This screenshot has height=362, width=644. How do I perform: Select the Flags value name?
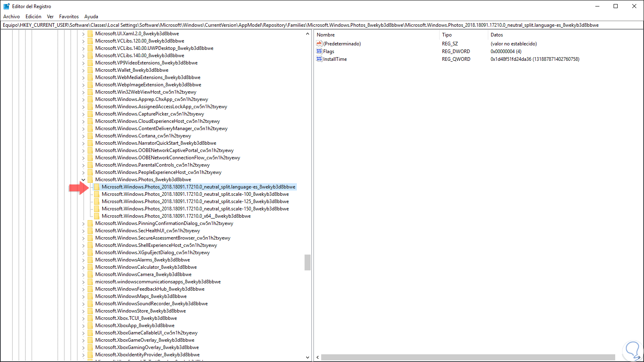pyautogui.click(x=328, y=51)
